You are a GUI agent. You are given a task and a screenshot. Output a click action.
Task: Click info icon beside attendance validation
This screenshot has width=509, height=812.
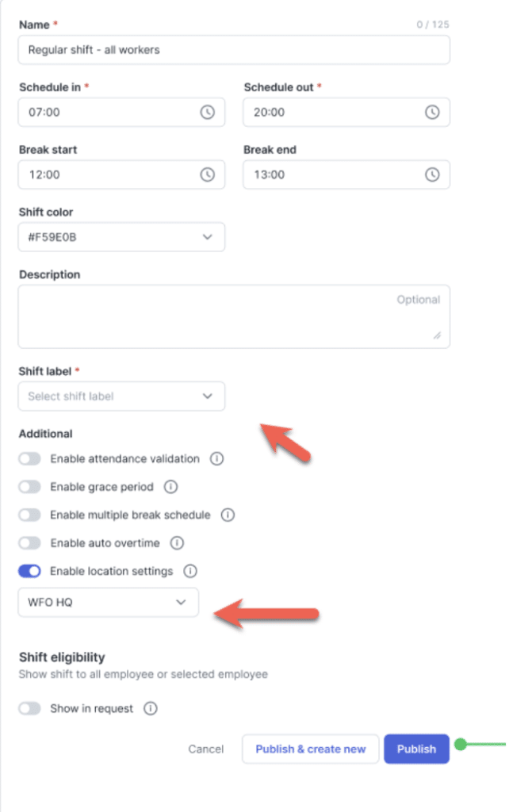pyautogui.click(x=216, y=459)
